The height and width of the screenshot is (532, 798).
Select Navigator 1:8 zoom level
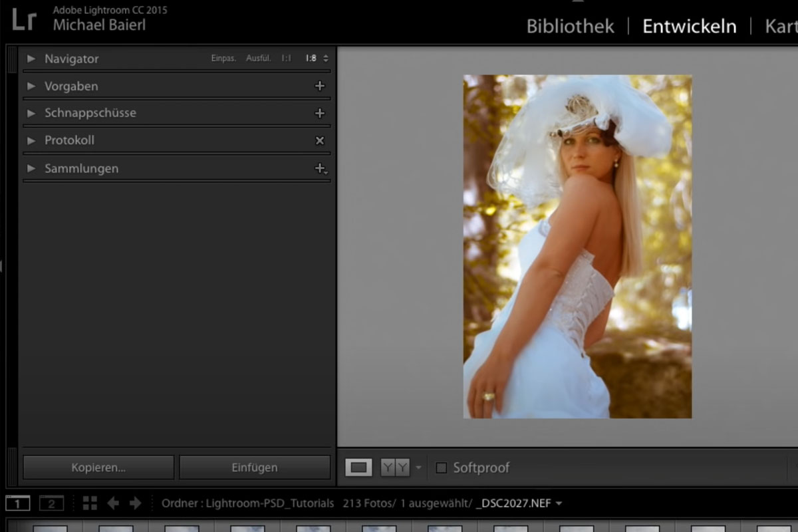tap(311, 59)
